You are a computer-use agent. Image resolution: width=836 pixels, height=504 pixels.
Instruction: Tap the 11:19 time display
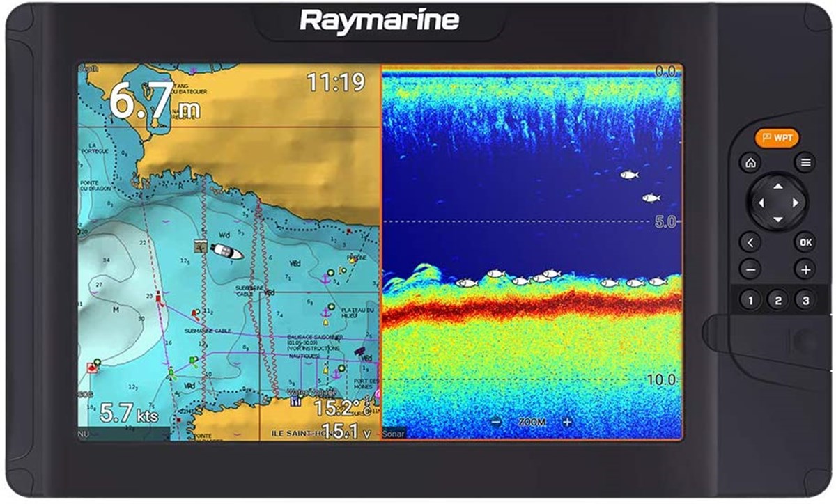pyautogui.click(x=336, y=83)
